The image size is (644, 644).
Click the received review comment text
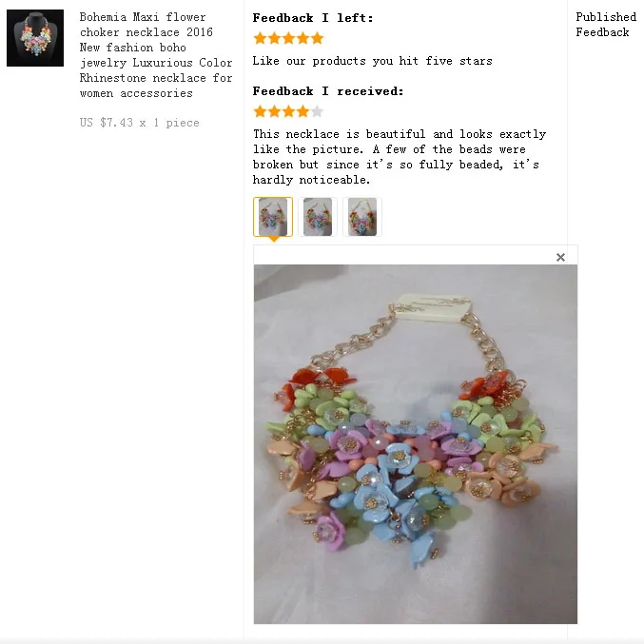400,157
